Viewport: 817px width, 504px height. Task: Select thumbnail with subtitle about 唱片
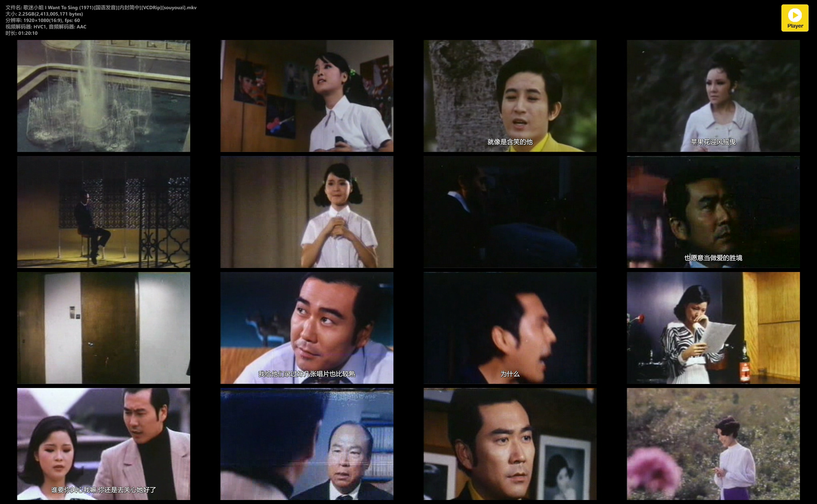click(x=307, y=328)
